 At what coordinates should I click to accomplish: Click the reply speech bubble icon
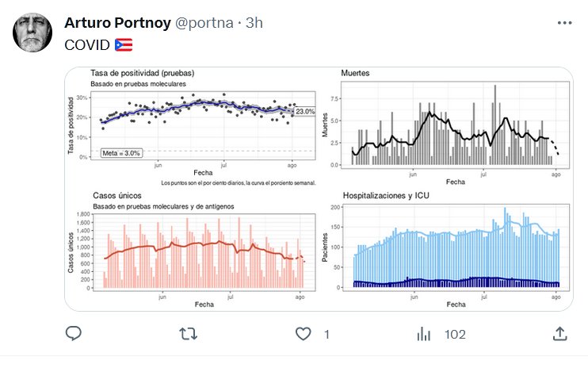[74, 335]
